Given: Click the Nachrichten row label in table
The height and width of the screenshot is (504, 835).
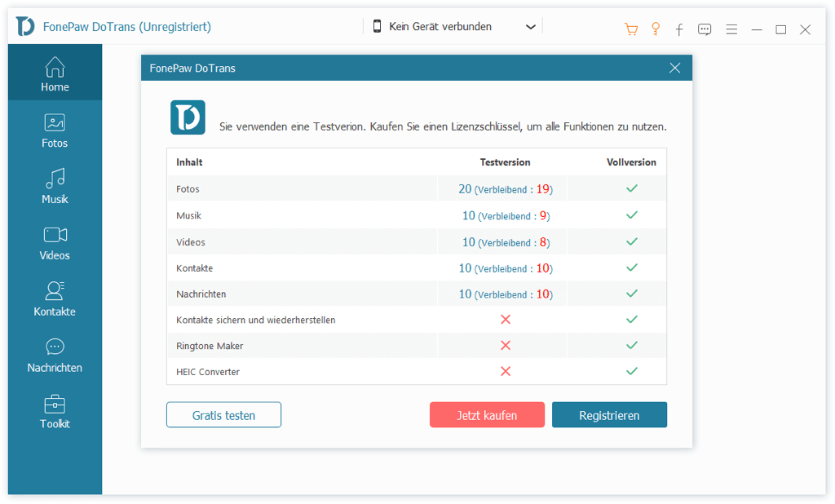Looking at the screenshot, I should [201, 294].
